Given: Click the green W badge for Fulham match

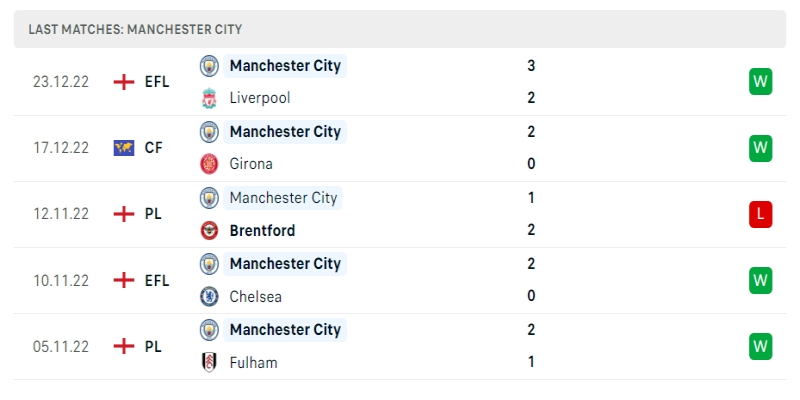Looking at the screenshot, I should (761, 346).
